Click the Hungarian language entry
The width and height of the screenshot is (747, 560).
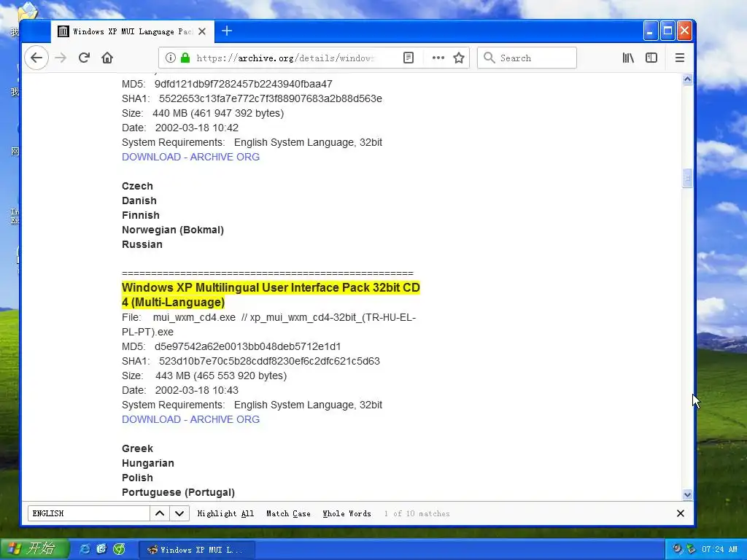click(147, 463)
